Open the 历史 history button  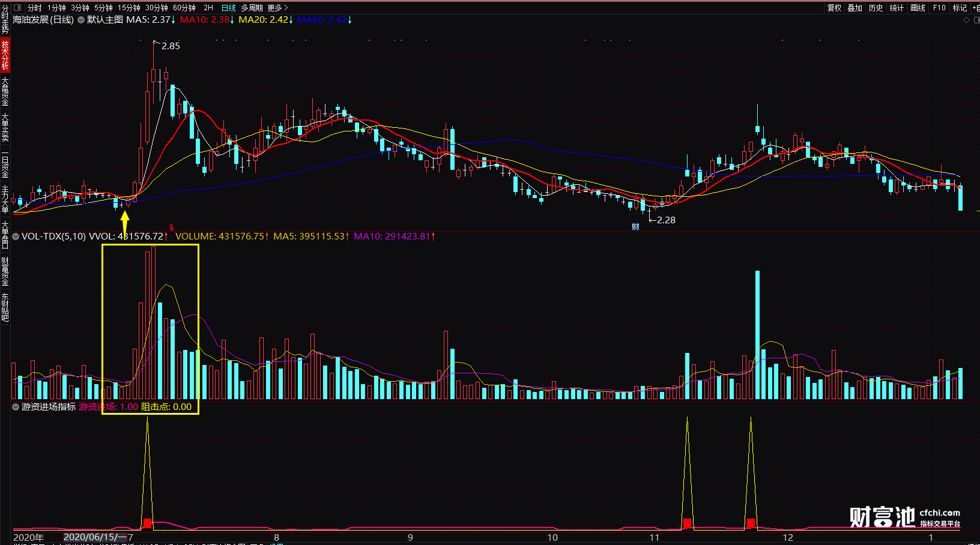[x=876, y=8]
